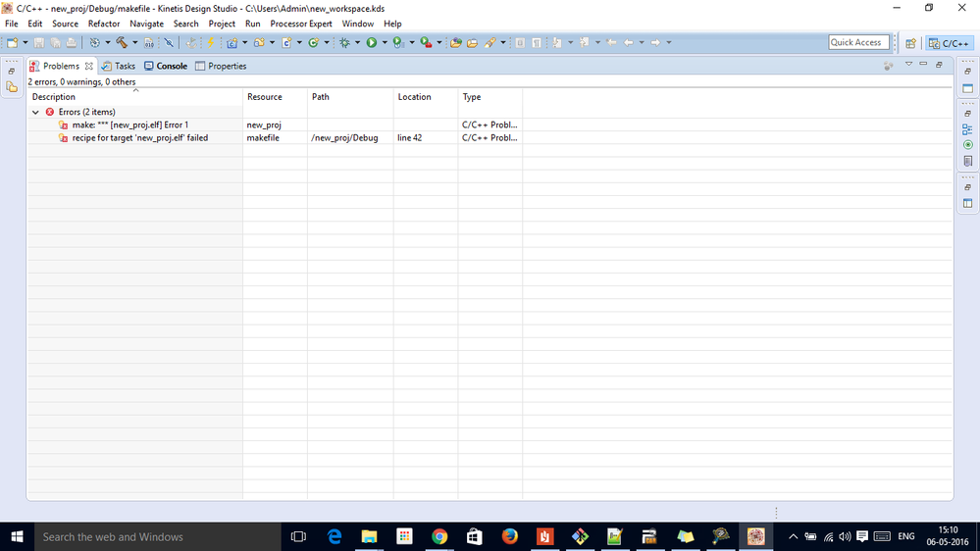The width and height of the screenshot is (980, 551).
Task: Click the Run with coverage icon
Action: click(x=398, y=42)
